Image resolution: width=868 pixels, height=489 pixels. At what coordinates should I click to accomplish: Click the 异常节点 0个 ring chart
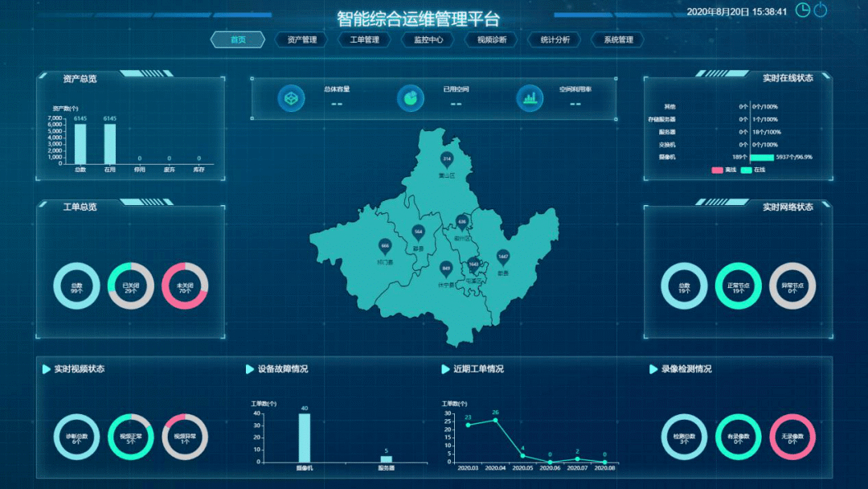792,286
